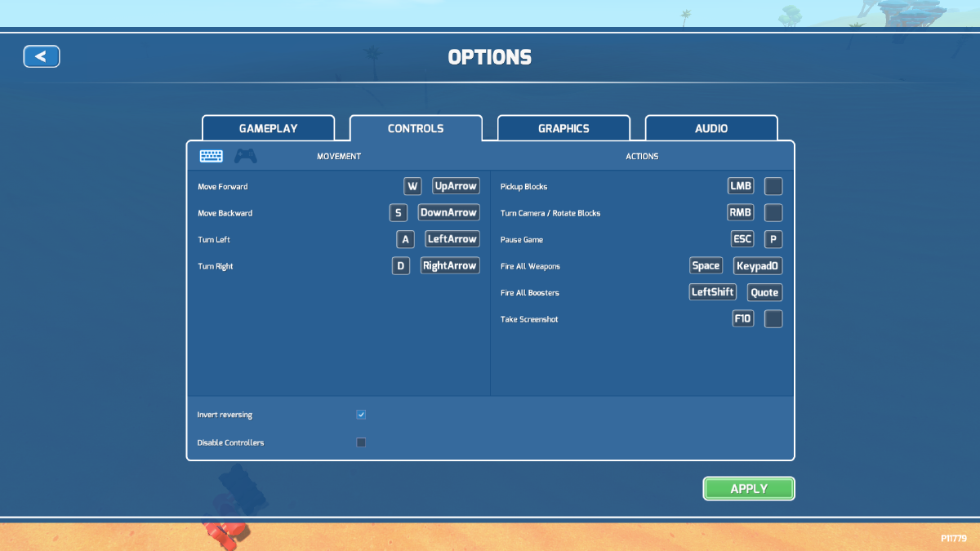Click the empty secondary binding for Pickup Blocks
Image resolution: width=980 pixels, height=551 pixels.
tap(773, 185)
